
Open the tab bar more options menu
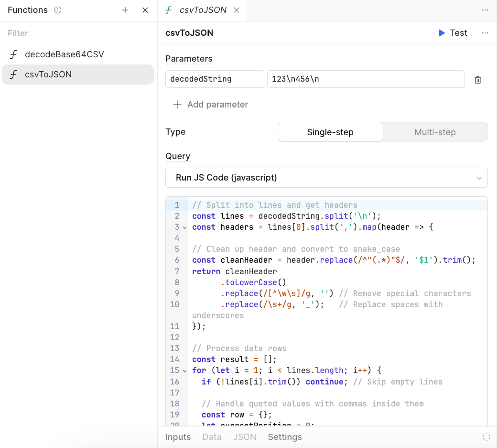click(x=485, y=10)
